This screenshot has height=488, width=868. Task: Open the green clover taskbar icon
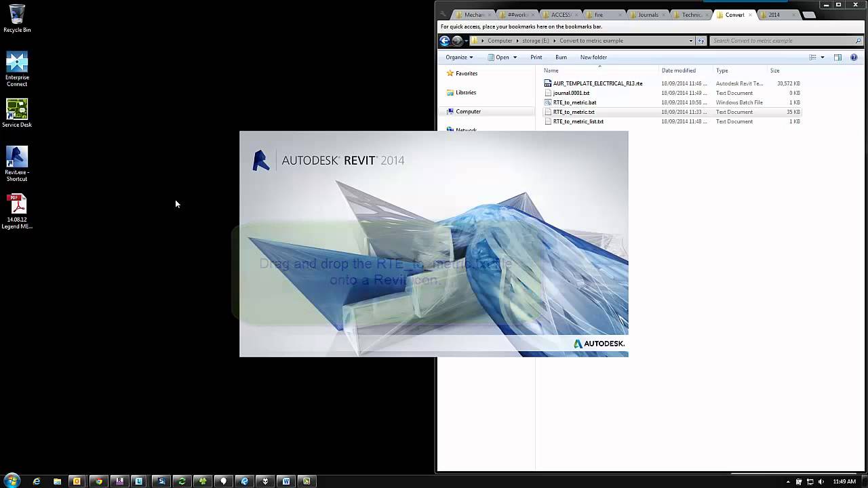coord(202,481)
